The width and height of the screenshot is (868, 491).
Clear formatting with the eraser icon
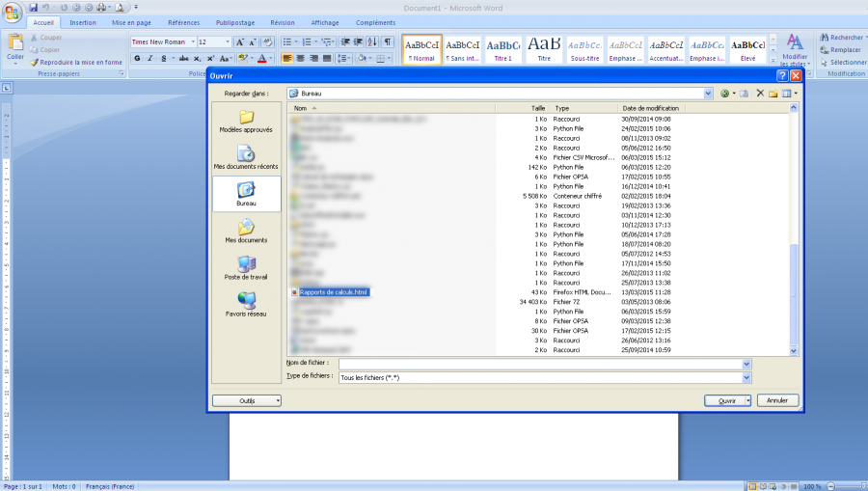[x=267, y=42]
